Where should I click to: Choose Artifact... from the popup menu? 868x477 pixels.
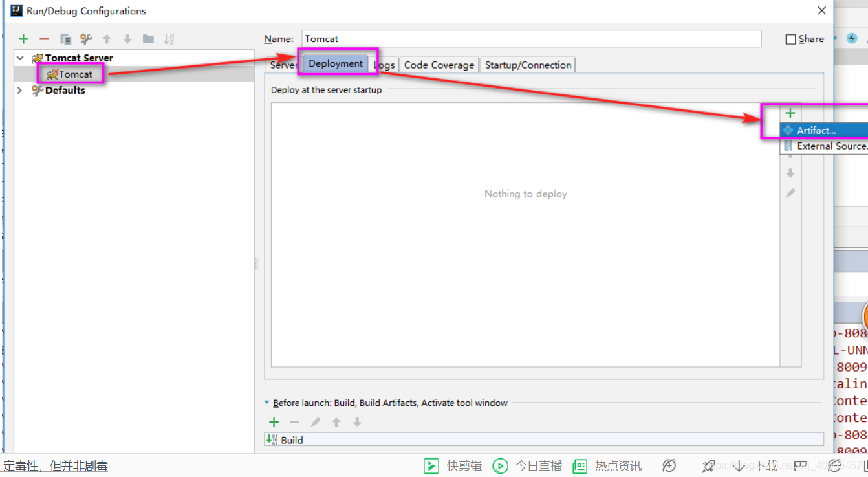(x=824, y=131)
